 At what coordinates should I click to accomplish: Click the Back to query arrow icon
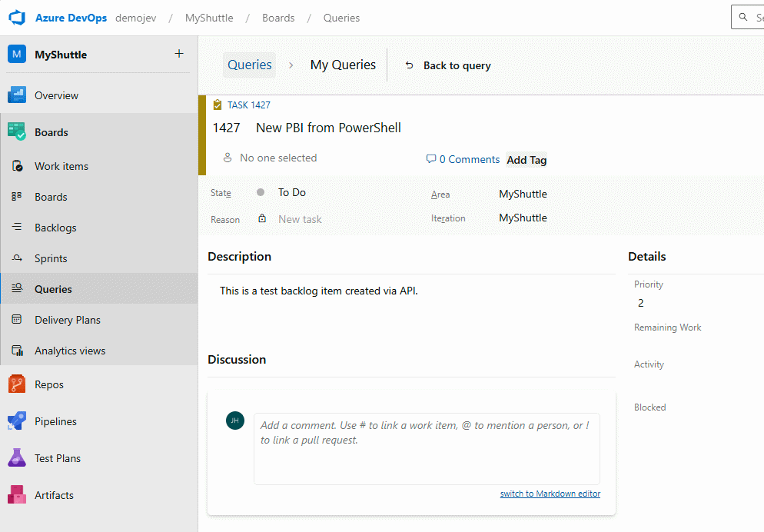(x=409, y=65)
